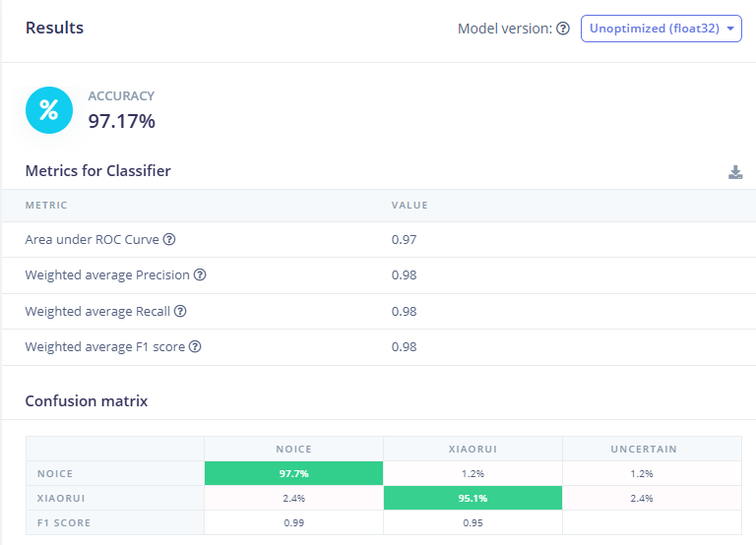The width and height of the screenshot is (756, 545).
Task: Open the Unoptimized (float32) model version dropdown
Action: click(661, 29)
